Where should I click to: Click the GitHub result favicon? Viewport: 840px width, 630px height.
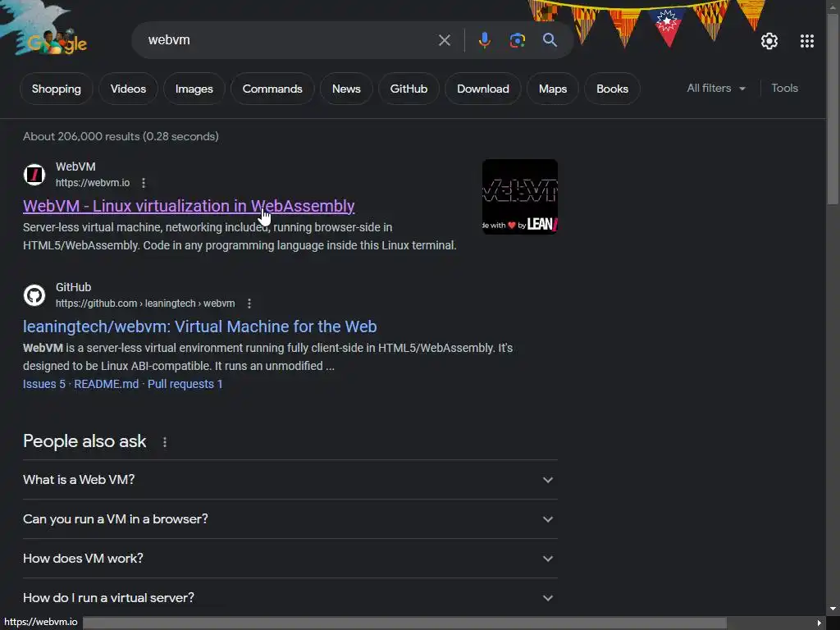(34, 295)
